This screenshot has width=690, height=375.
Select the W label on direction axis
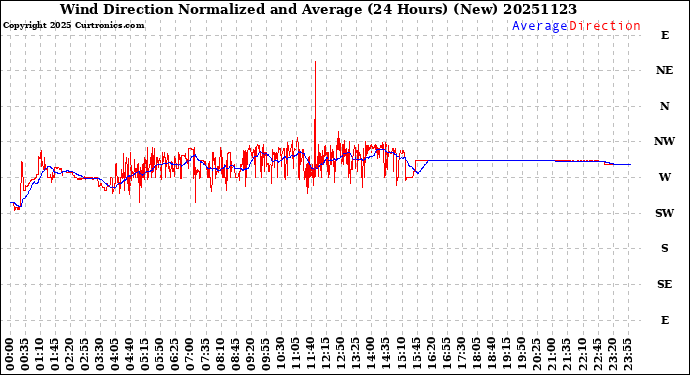click(664, 177)
